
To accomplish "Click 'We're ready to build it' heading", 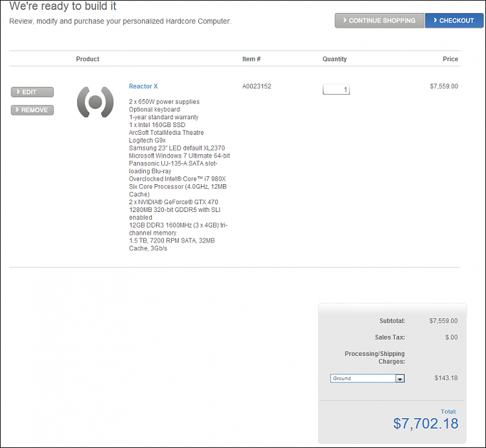I will pos(63,6).
